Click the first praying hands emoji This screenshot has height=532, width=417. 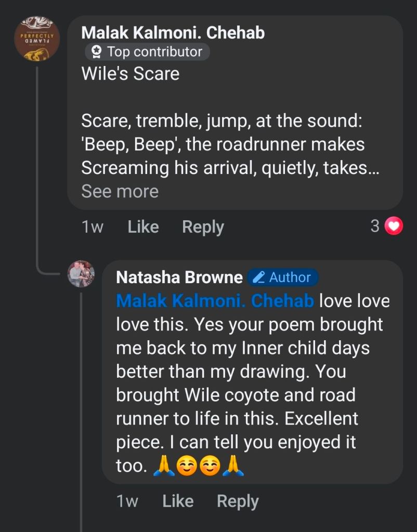162,465
